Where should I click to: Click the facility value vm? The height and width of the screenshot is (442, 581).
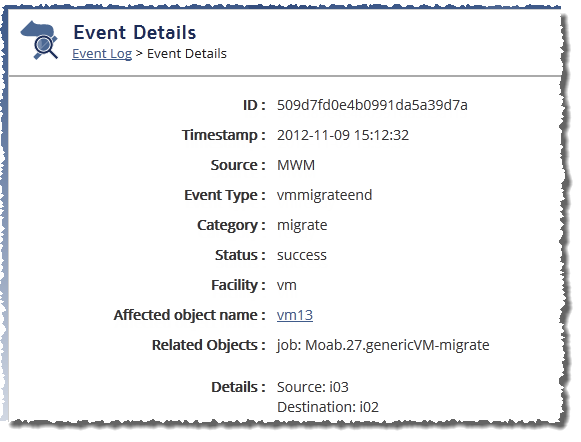286,285
